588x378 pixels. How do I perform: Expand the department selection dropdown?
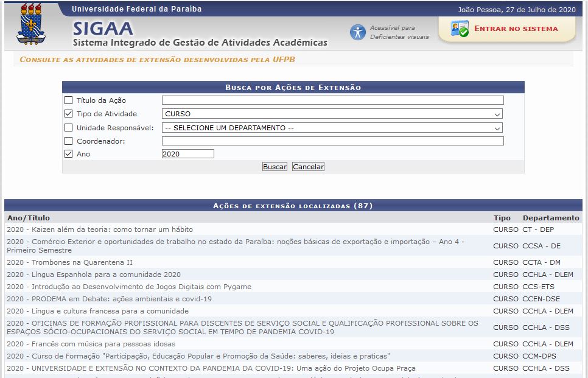[333, 127]
